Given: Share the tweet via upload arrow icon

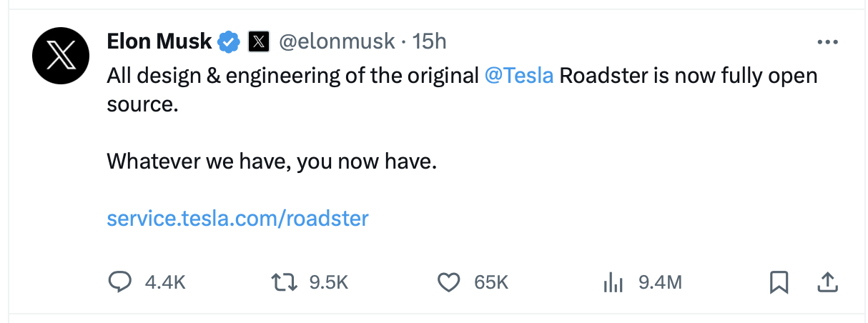Looking at the screenshot, I should tap(827, 282).
